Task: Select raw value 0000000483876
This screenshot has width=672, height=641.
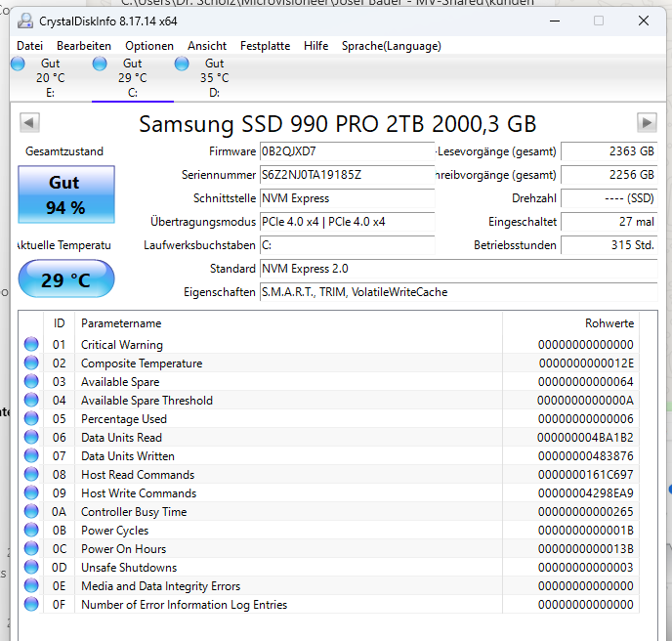Action: pyautogui.click(x=586, y=455)
